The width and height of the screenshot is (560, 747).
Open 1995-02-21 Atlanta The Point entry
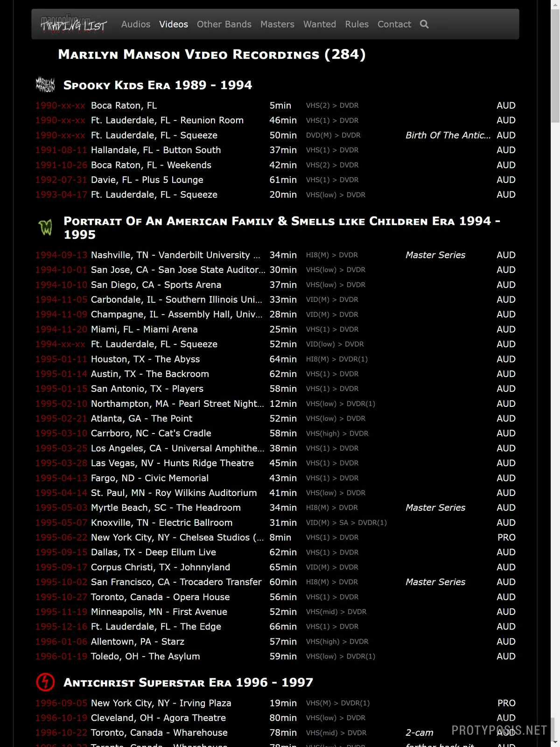pos(275,419)
